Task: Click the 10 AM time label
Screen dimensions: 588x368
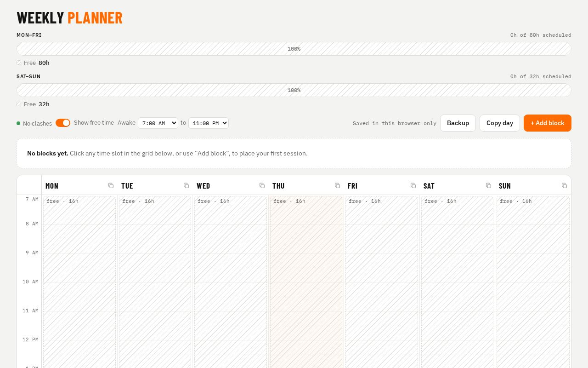Action: [30, 282]
